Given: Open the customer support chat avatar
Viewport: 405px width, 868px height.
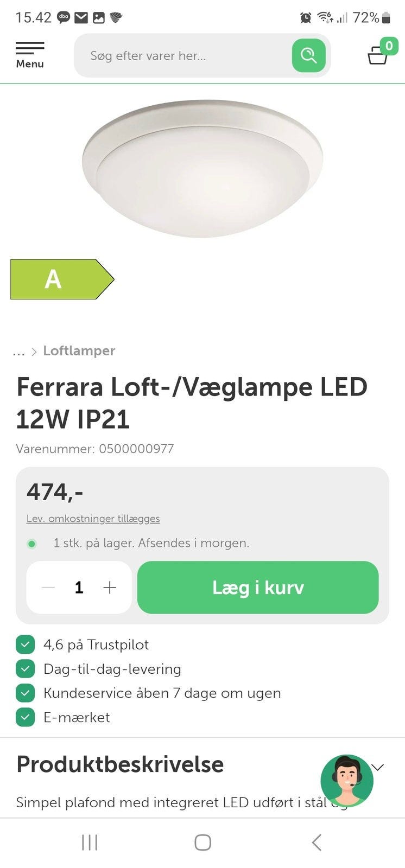Looking at the screenshot, I should click(347, 781).
